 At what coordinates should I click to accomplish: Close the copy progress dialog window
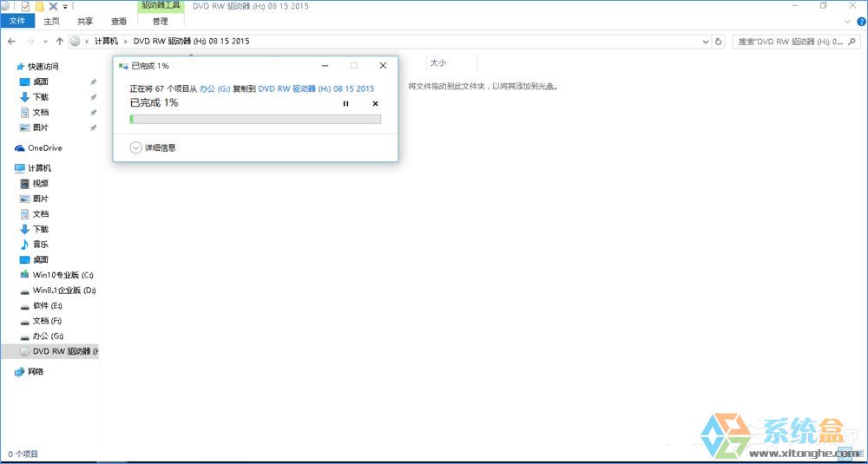pyautogui.click(x=383, y=66)
